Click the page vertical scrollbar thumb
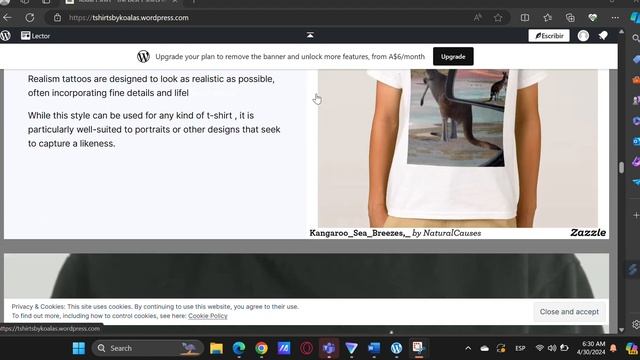Viewport: 640px width, 360px height. 621,168
